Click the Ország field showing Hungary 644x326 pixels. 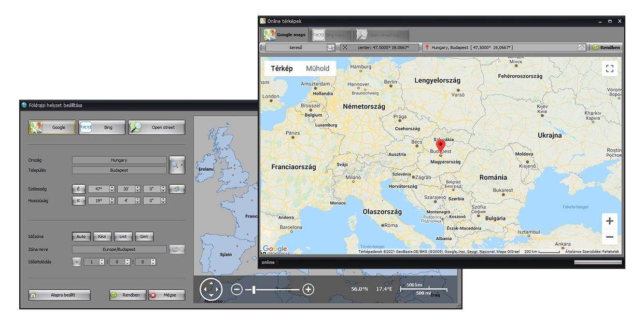tap(119, 160)
